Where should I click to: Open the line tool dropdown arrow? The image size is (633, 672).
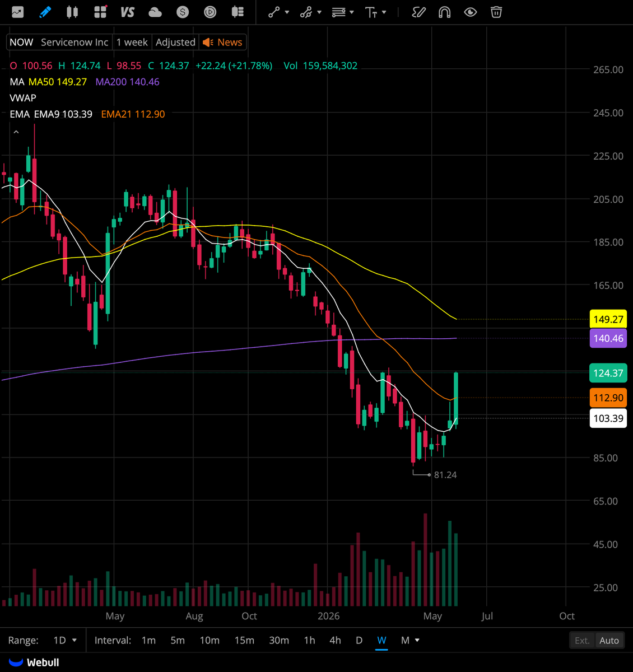287,12
